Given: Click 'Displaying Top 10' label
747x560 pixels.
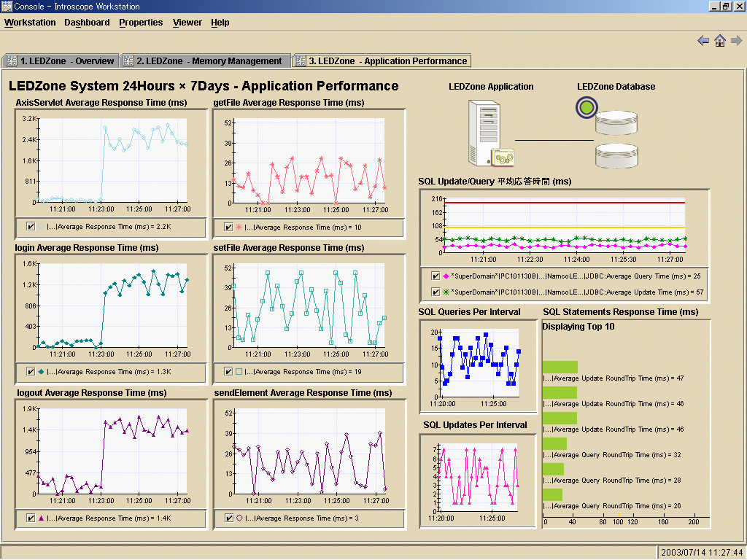Looking at the screenshot, I should pos(578,327).
